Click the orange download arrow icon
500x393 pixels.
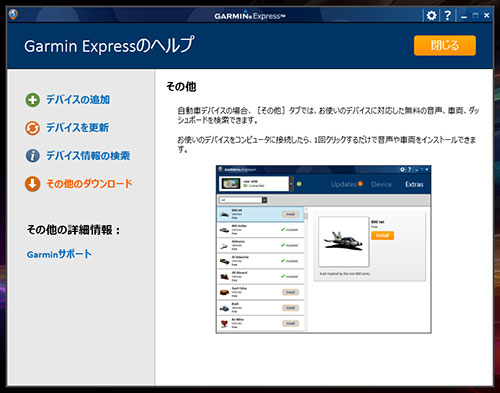tap(32, 184)
